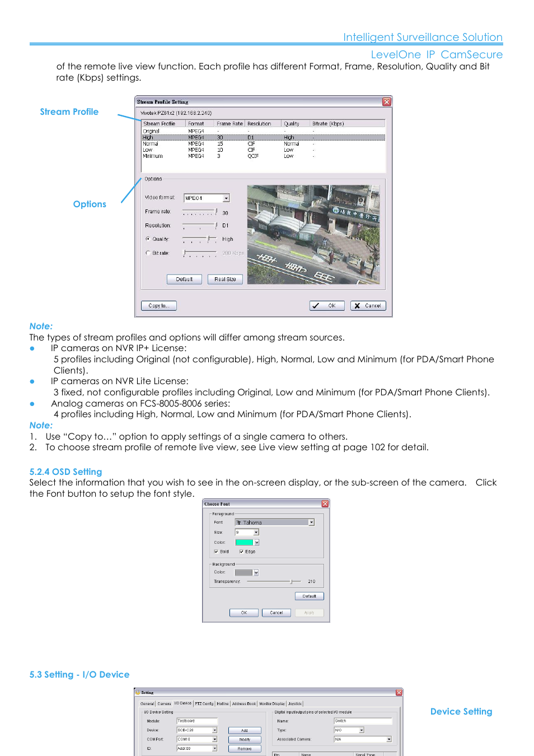Toggle the Edge checkbox
The image size is (534, 756).
(x=241, y=552)
